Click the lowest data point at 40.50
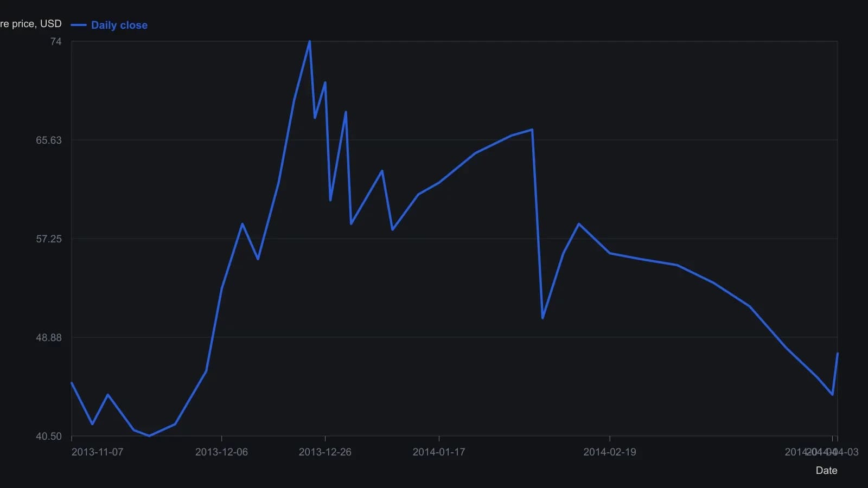The height and width of the screenshot is (488, 868). 149,435
